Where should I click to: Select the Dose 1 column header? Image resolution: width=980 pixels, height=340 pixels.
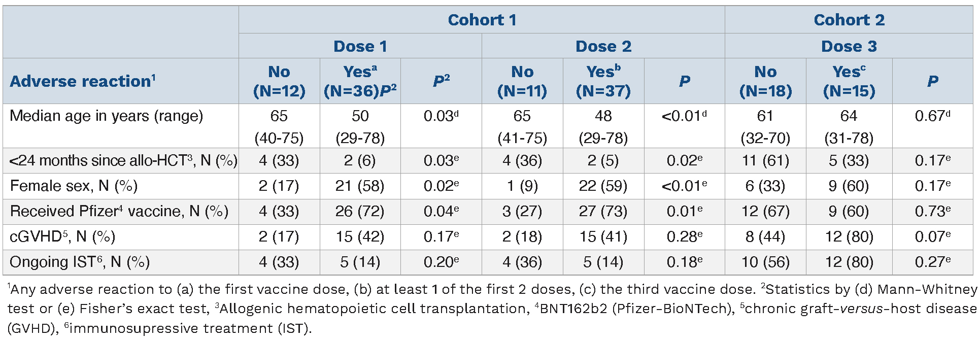(360, 47)
